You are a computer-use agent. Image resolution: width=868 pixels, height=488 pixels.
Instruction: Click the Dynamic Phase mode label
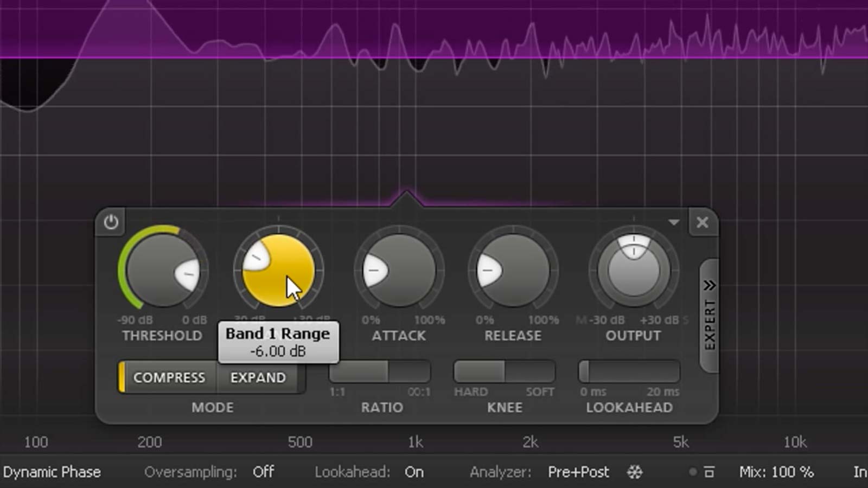coord(53,472)
